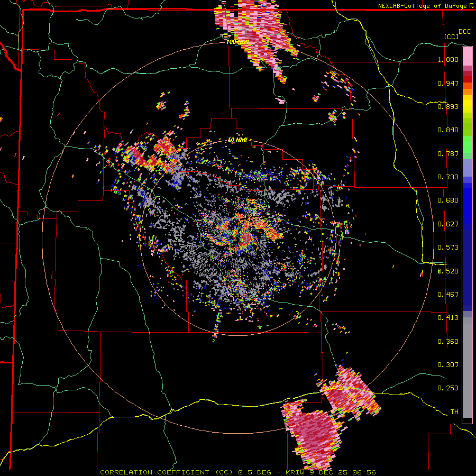Click the [CC] legend unit label
The width and height of the screenshot is (476, 476).
click(x=452, y=36)
